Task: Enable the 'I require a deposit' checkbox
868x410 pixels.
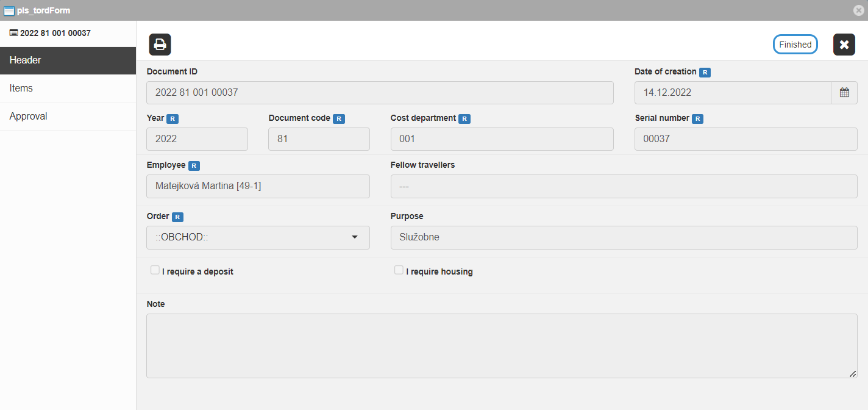Action: [155, 270]
